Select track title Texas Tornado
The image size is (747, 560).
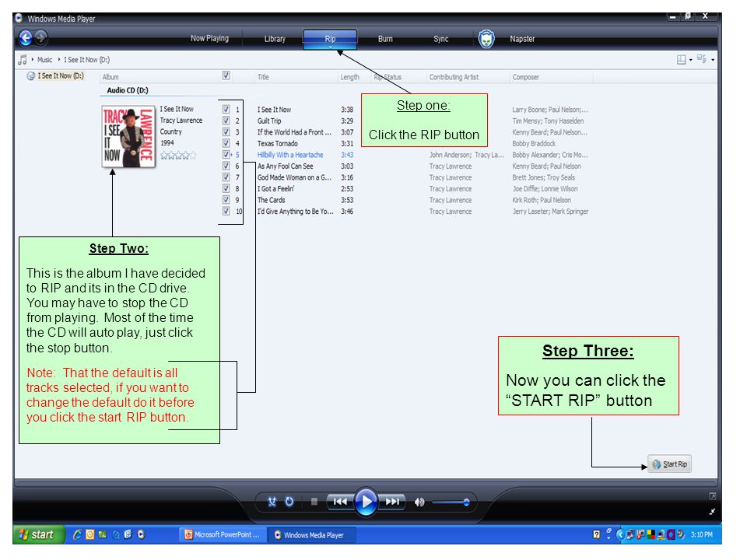pos(277,143)
